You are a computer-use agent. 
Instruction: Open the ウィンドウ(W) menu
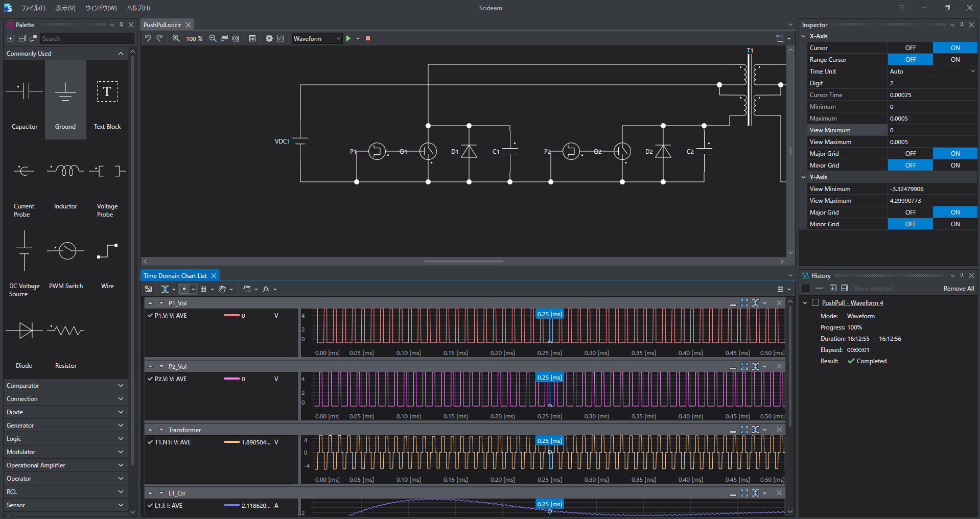(101, 8)
